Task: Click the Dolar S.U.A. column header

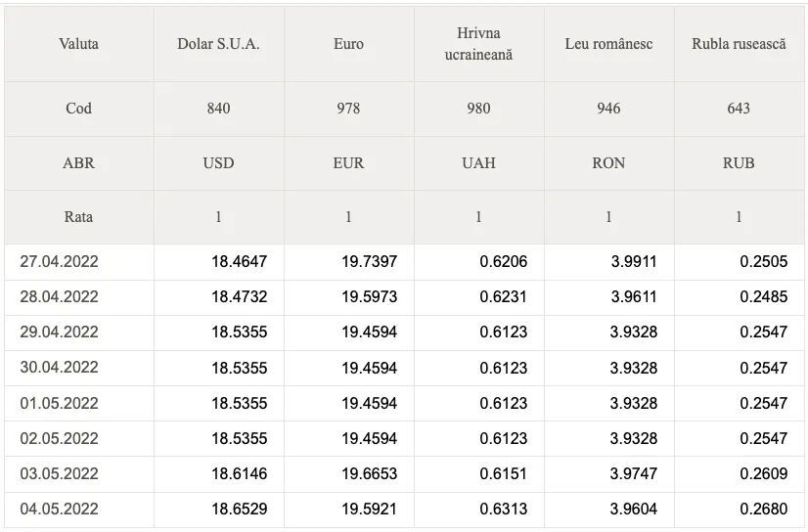Action: click(x=218, y=44)
